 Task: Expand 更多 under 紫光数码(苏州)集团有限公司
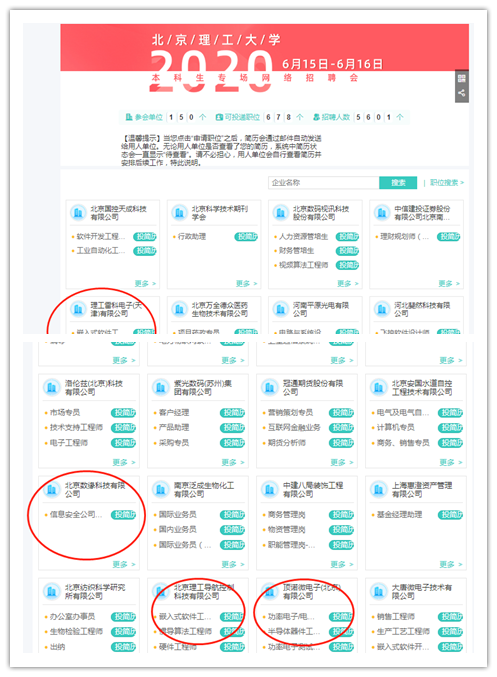tap(233, 462)
